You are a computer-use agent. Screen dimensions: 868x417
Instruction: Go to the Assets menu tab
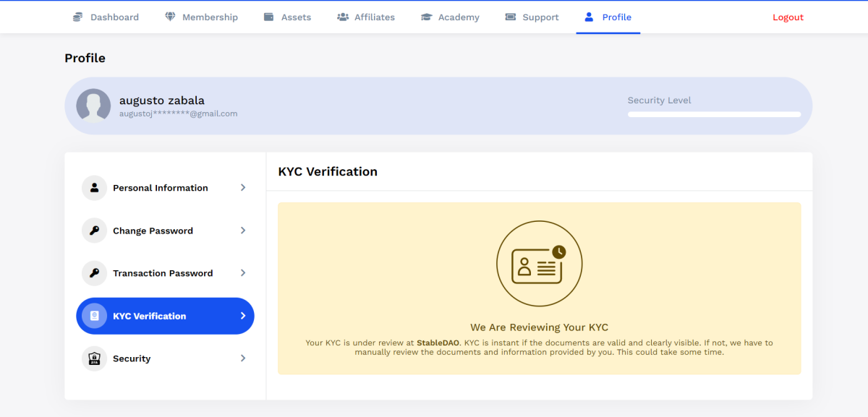287,17
